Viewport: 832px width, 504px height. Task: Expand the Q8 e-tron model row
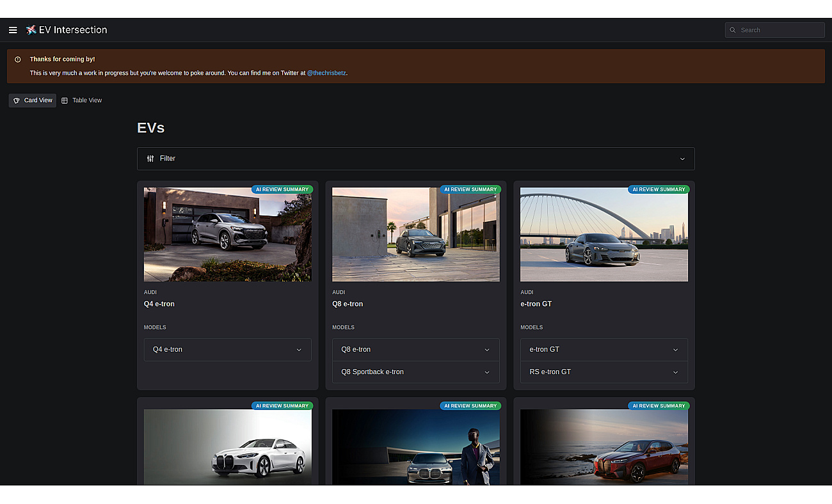[416, 350]
